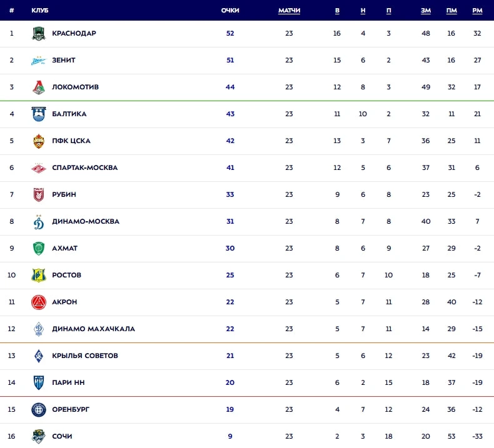The width and height of the screenshot is (494, 448).
Task: Sort by ЗМ goals scored header
Action: (x=426, y=11)
